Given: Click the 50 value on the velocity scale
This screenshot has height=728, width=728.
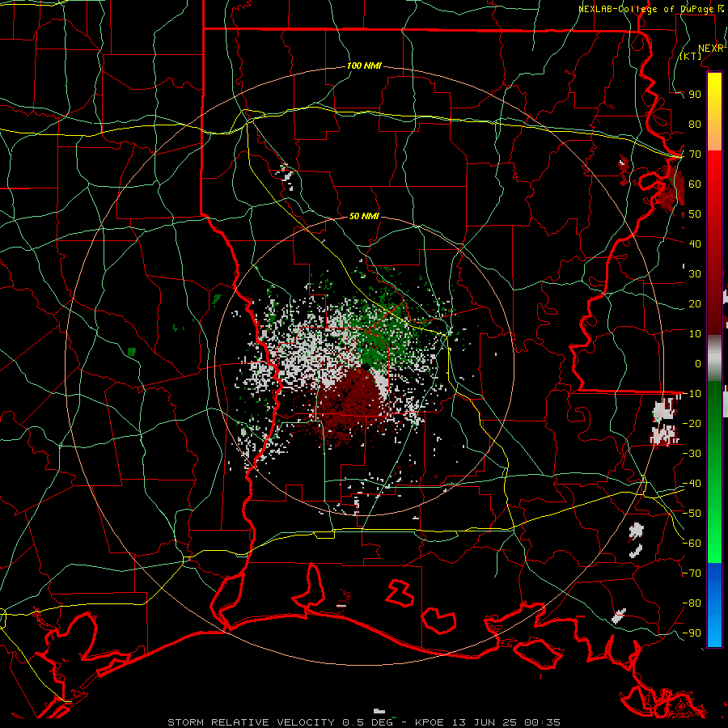Looking at the screenshot, I should coord(695,214).
